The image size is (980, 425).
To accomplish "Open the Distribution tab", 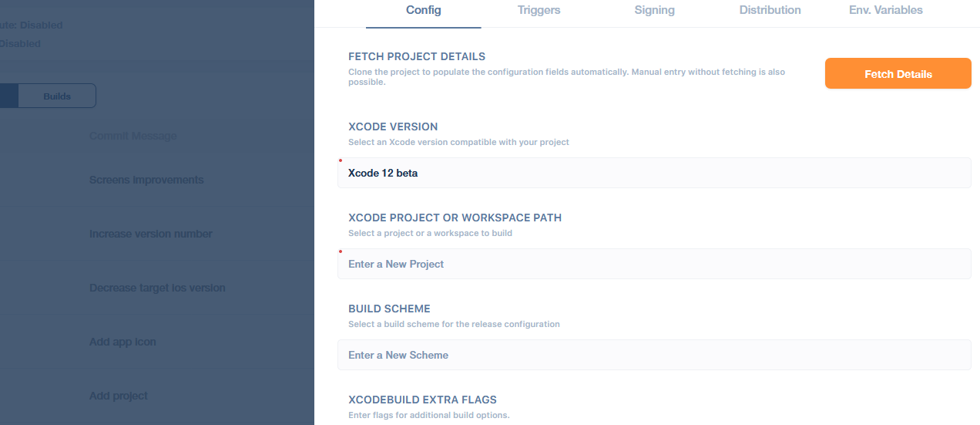I will coord(770,10).
